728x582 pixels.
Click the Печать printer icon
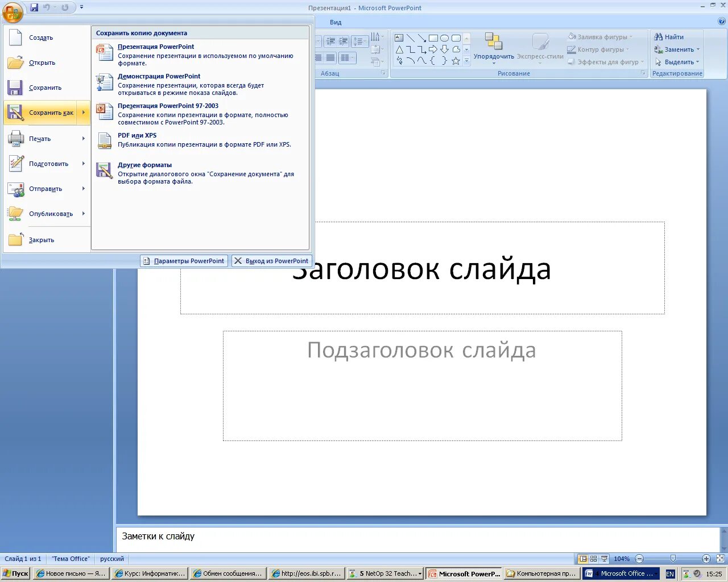(16, 138)
